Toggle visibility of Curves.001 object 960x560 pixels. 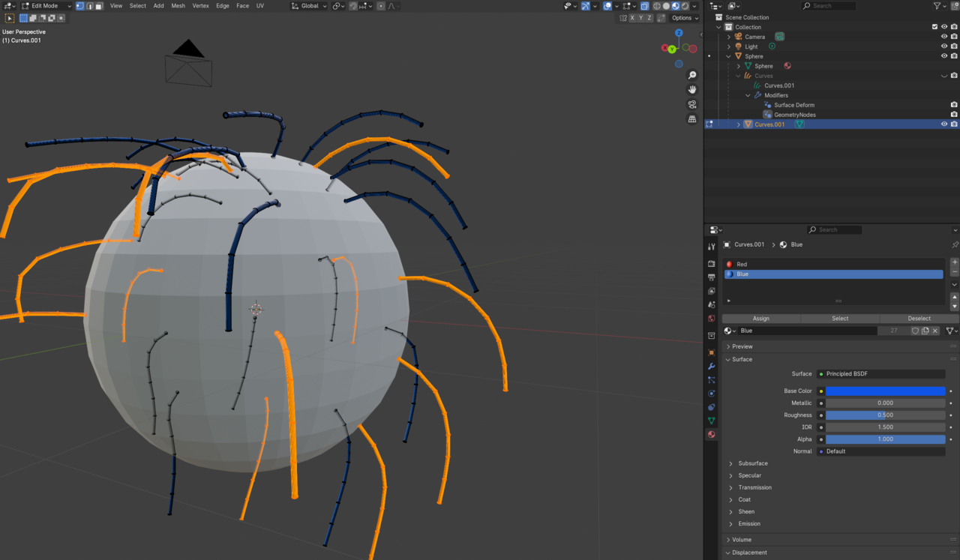[x=944, y=124]
